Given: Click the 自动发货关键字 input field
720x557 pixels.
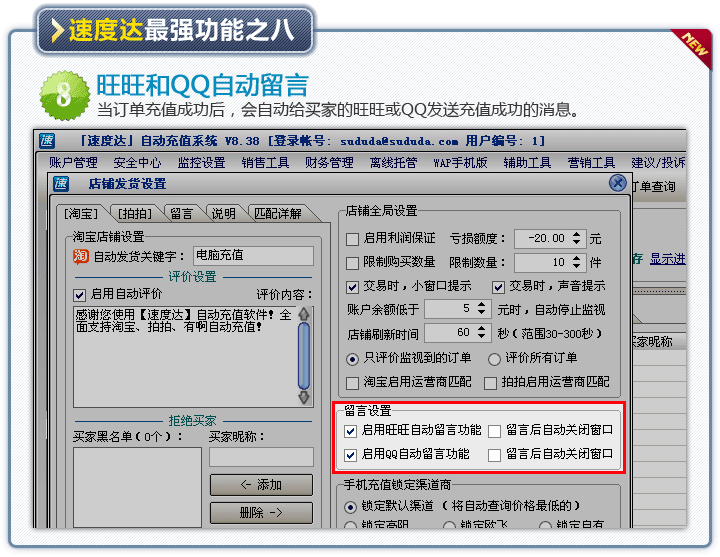Looking at the screenshot, I should click(x=253, y=256).
